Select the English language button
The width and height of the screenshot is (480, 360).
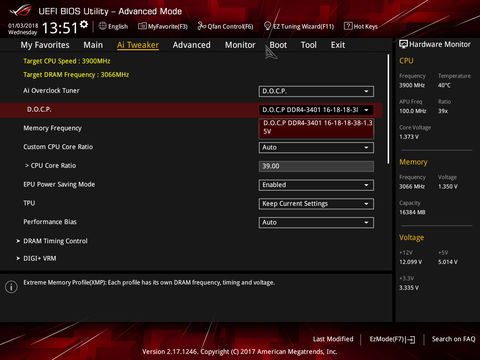pos(114,26)
